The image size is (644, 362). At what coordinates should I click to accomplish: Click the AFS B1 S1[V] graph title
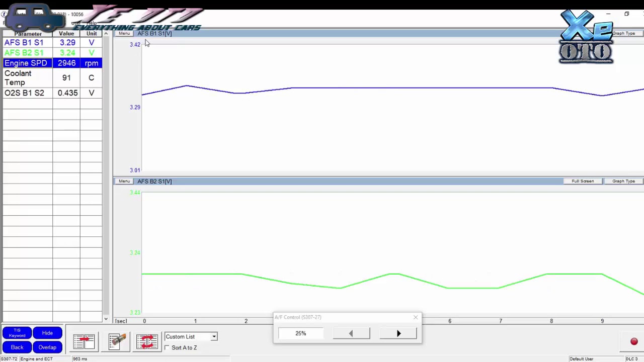pos(154,34)
